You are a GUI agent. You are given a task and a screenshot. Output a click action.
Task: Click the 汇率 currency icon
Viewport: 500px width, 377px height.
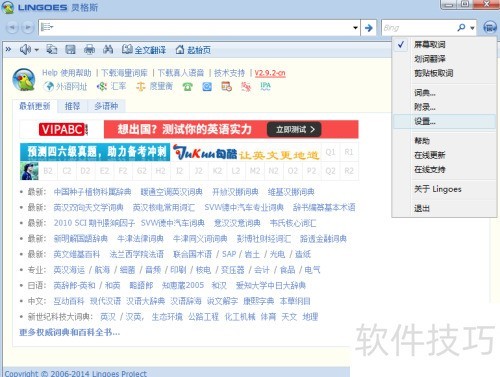click(101, 87)
